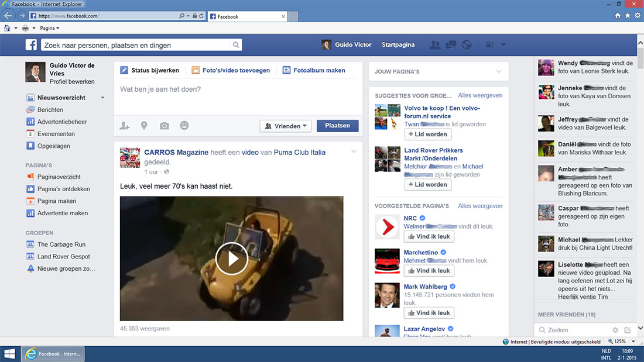
Task: Open Pagina's ontdekken icon
Action: pyautogui.click(x=30, y=189)
